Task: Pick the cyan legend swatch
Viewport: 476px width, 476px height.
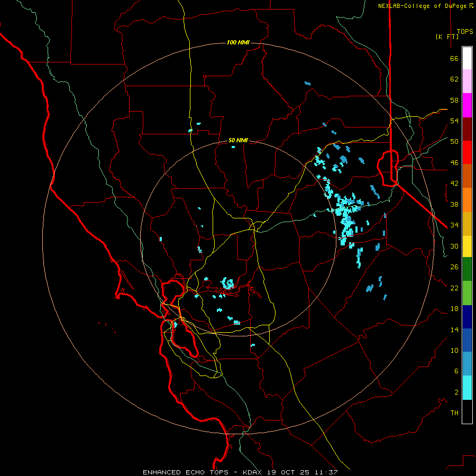Action: click(x=467, y=388)
